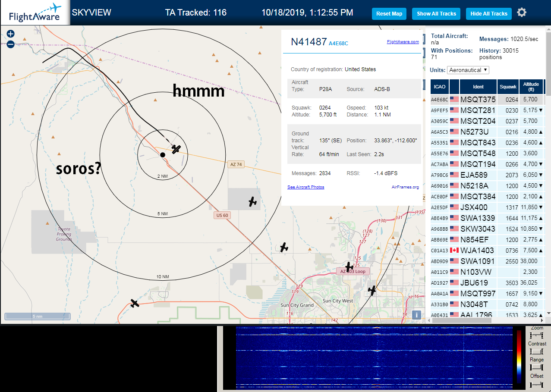Adjust the waterfall Zoom slider
The height and width of the screenshot is (392, 551).
click(537, 336)
